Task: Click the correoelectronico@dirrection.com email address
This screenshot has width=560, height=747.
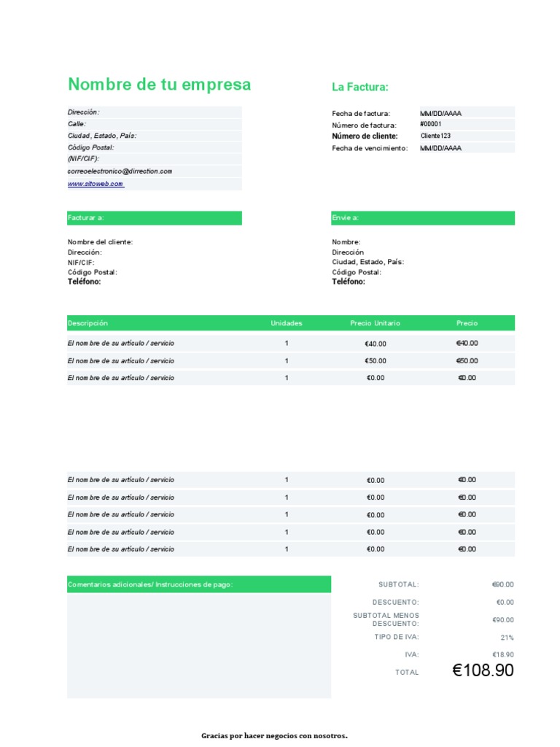Action: [x=120, y=171]
